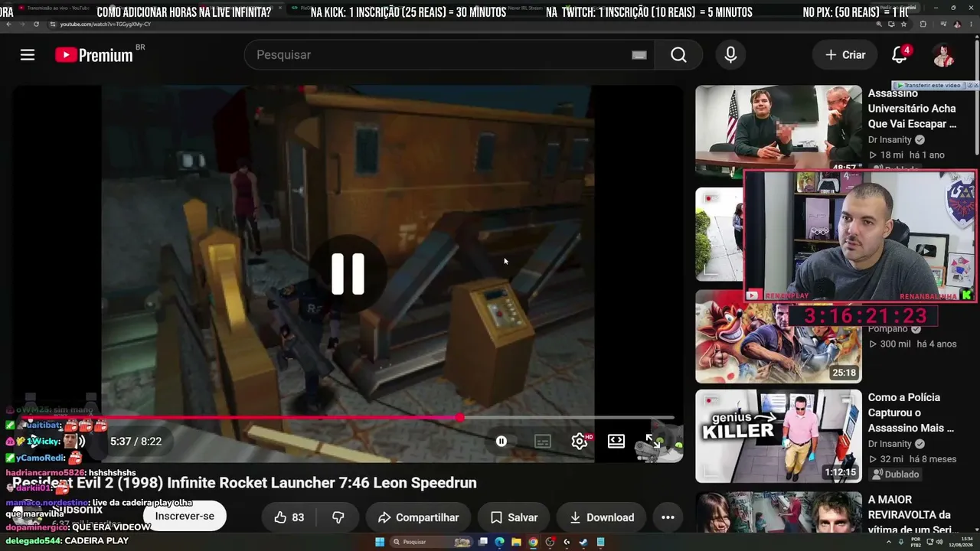The image size is (980, 551).
Task: Pause the video using the control bar button
Action: (501, 441)
